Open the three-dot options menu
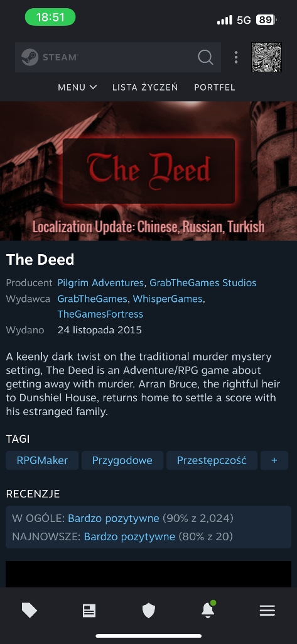This screenshot has width=297, height=644. point(236,57)
